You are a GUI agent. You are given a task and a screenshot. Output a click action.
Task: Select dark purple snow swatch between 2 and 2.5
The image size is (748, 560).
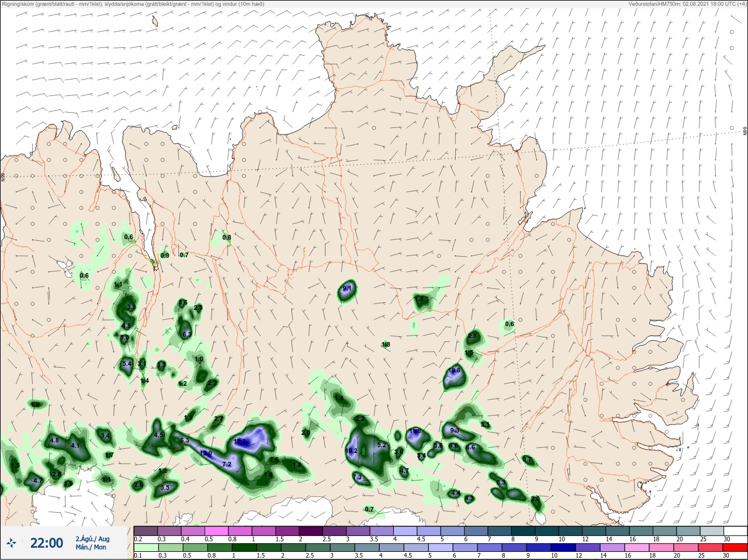(311, 531)
